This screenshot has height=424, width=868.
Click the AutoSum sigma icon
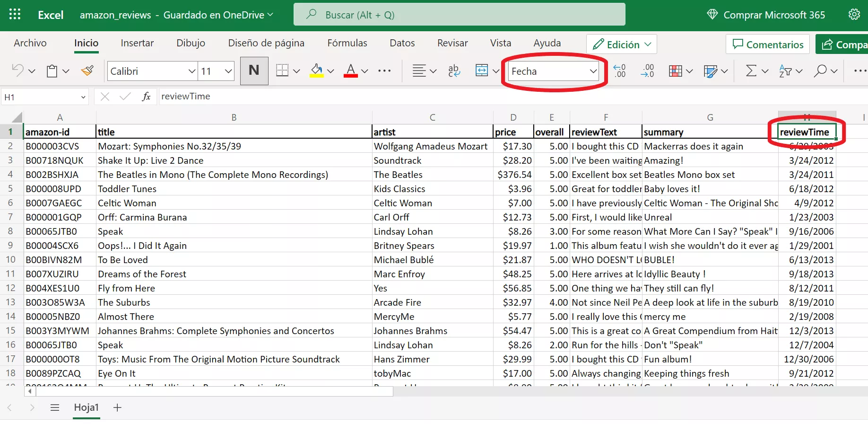pyautogui.click(x=751, y=71)
